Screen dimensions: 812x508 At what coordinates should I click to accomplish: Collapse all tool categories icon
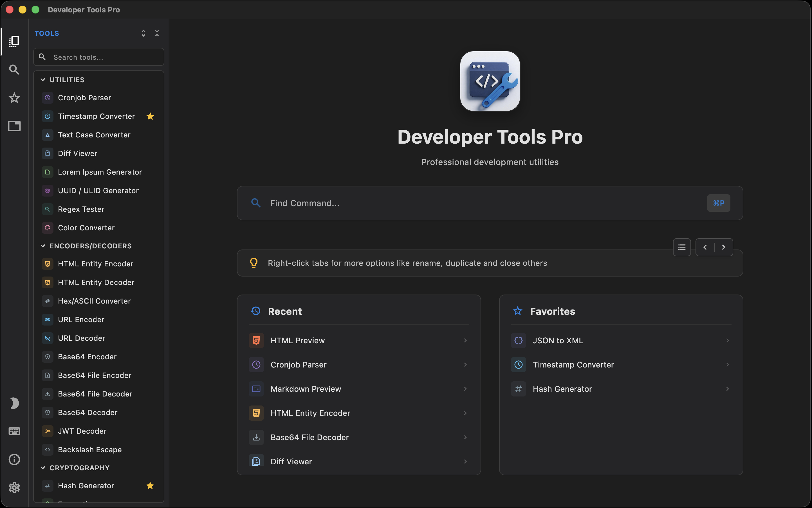157,33
